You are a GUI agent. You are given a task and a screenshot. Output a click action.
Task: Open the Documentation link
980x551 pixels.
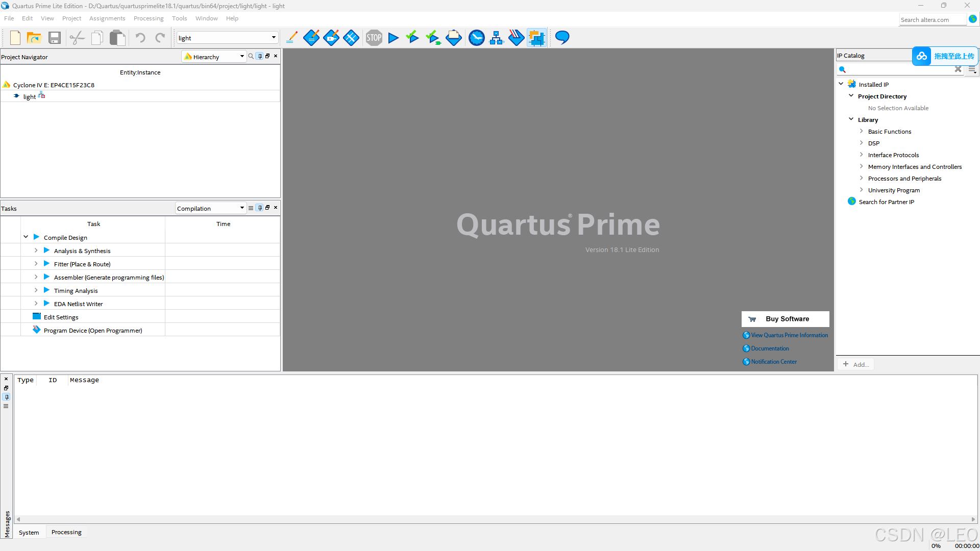(x=770, y=348)
